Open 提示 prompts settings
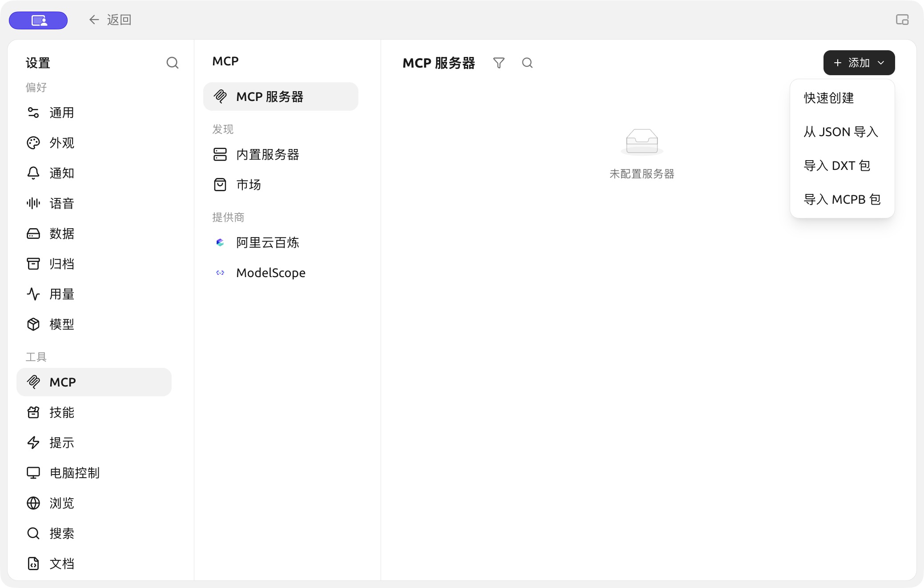Screen dimensions: 924x588 (x=94, y=443)
